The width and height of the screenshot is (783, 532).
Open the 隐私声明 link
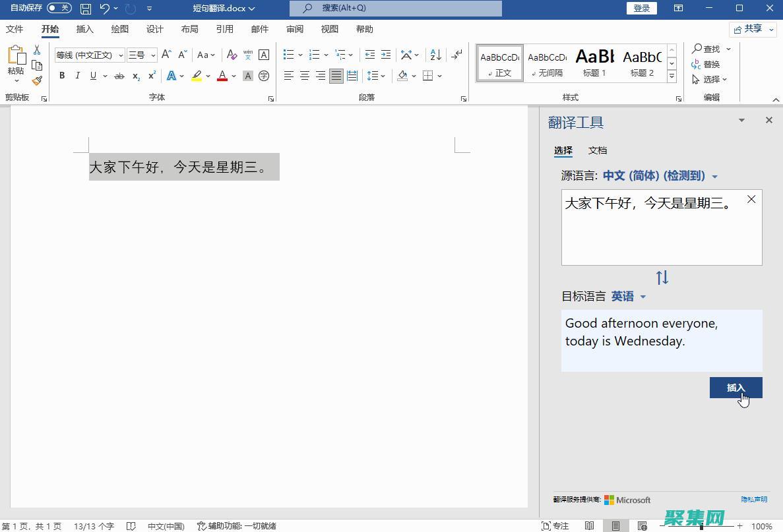point(753,500)
